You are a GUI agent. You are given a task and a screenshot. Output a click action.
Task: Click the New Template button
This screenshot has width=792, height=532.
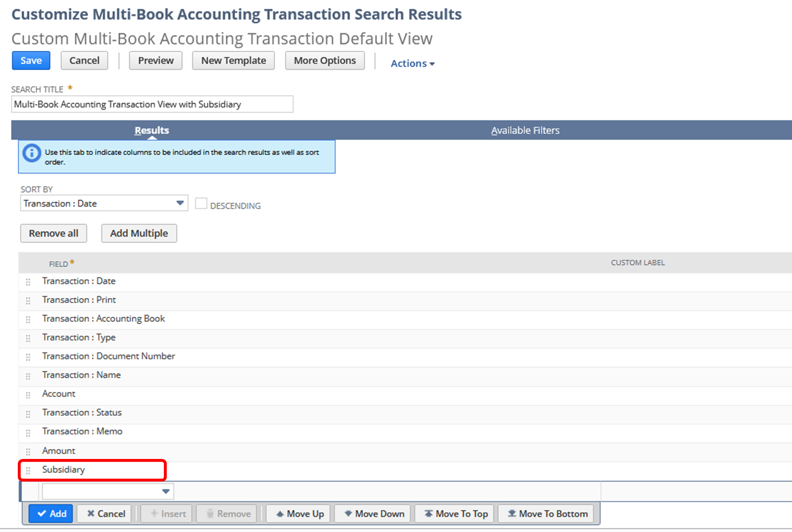click(234, 61)
